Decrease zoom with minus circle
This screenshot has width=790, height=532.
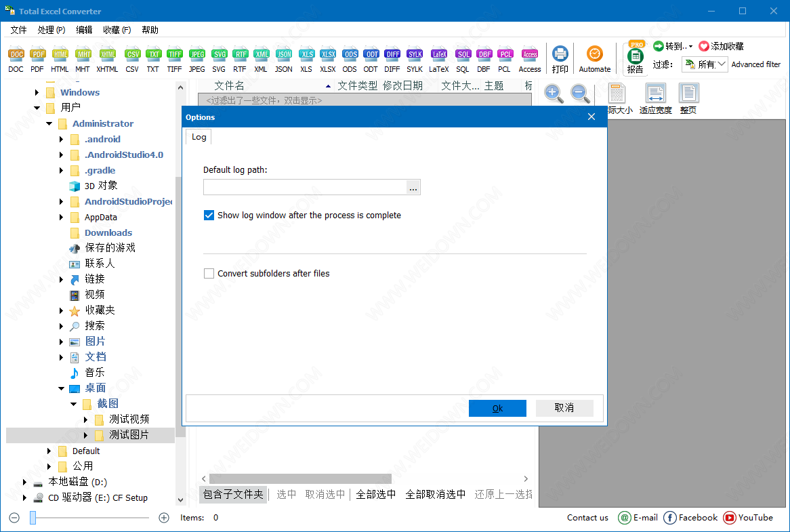(14, 517)
